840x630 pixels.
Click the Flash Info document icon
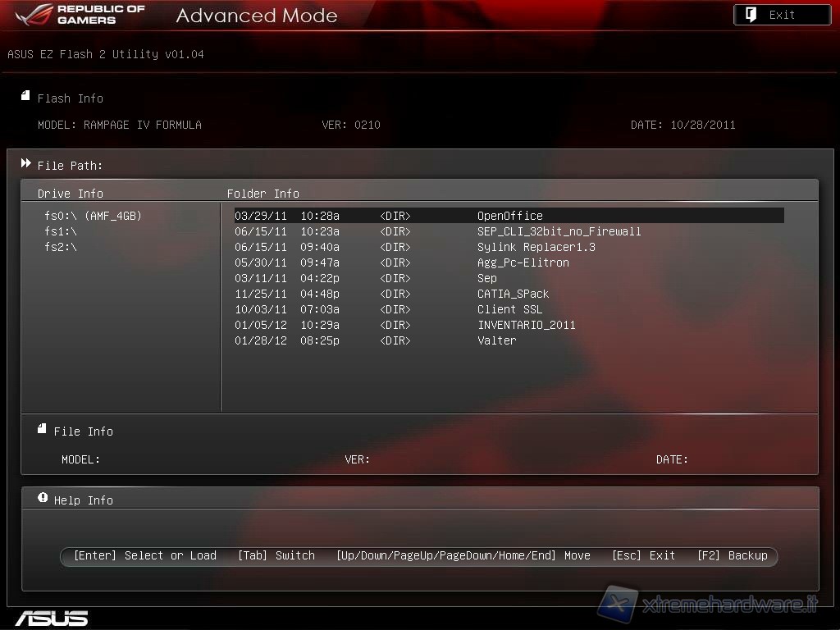click(26, 96)
